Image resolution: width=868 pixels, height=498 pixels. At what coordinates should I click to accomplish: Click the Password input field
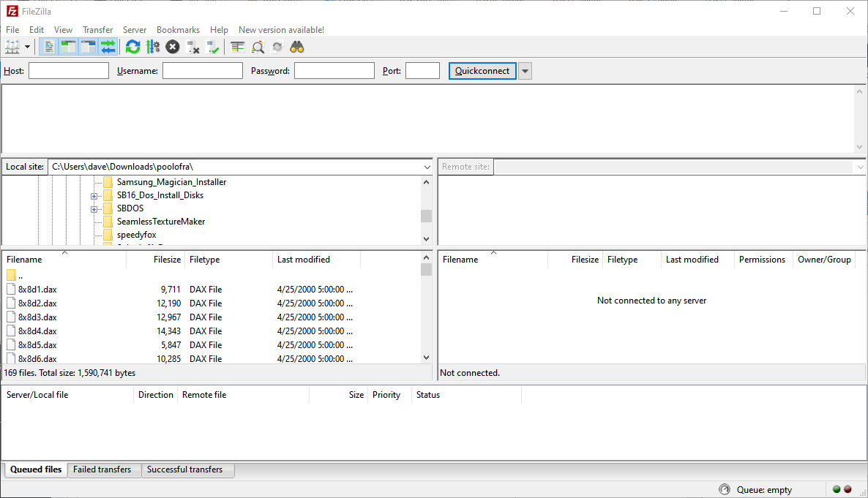point(334,71)
